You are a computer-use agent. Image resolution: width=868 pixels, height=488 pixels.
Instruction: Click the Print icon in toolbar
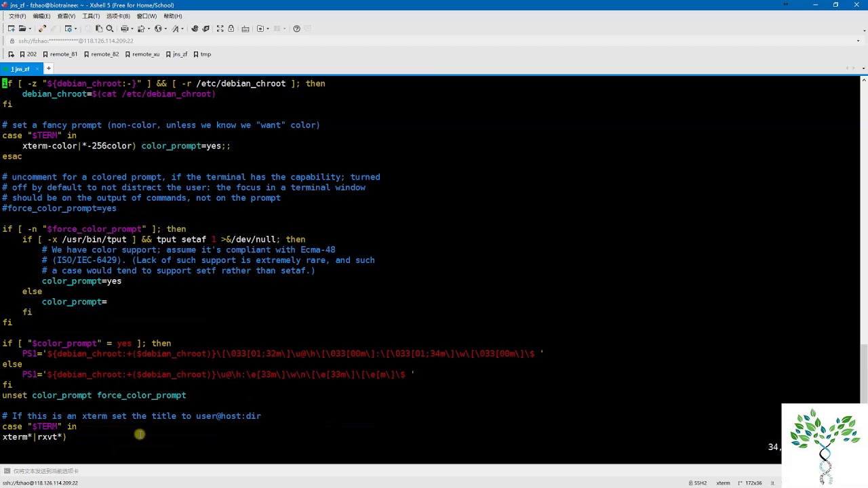coord(124,28)
